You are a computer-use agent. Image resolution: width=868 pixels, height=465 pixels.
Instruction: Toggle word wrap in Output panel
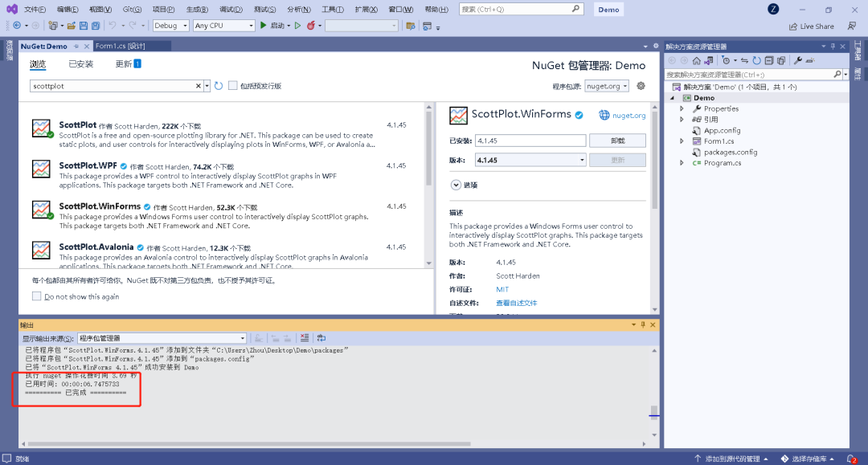click(321, 338)
